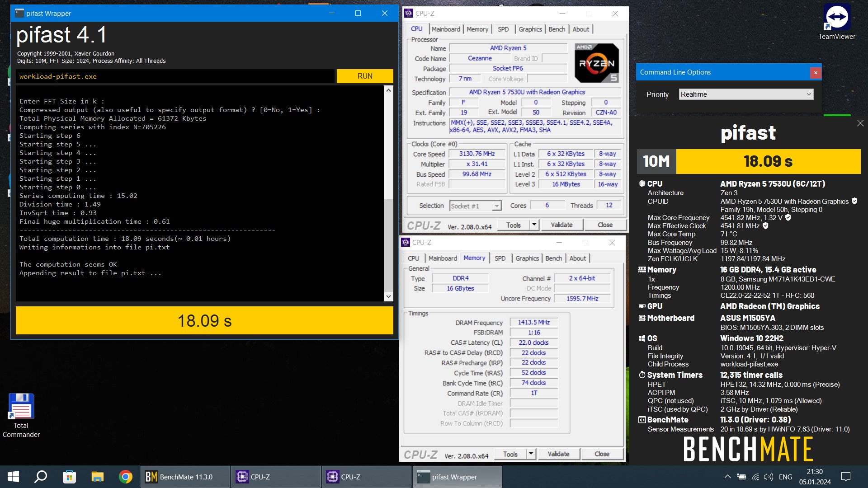The width and height of the screenshot is (868, 488).
Task: Open the Priority dropdown set to Realtime
Action: [x=746, y=94]
